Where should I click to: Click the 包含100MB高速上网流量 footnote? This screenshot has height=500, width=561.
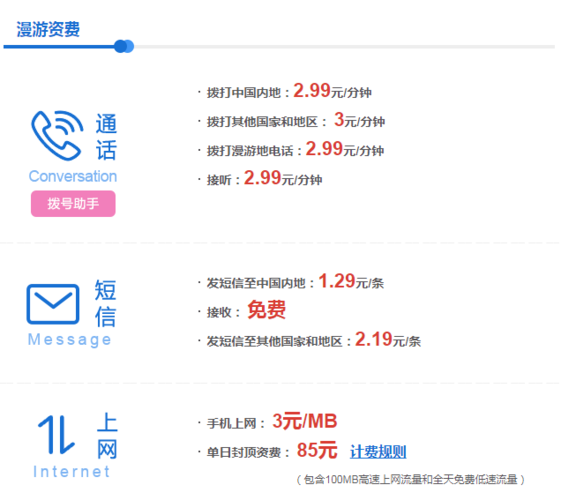point(411,479)
